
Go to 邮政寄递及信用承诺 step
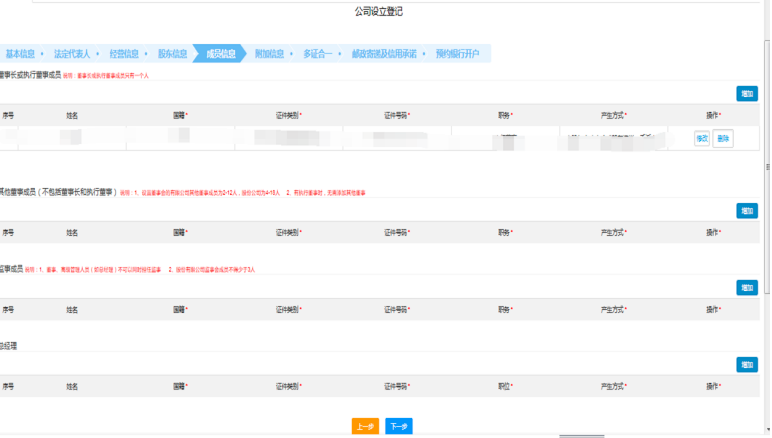384,54
